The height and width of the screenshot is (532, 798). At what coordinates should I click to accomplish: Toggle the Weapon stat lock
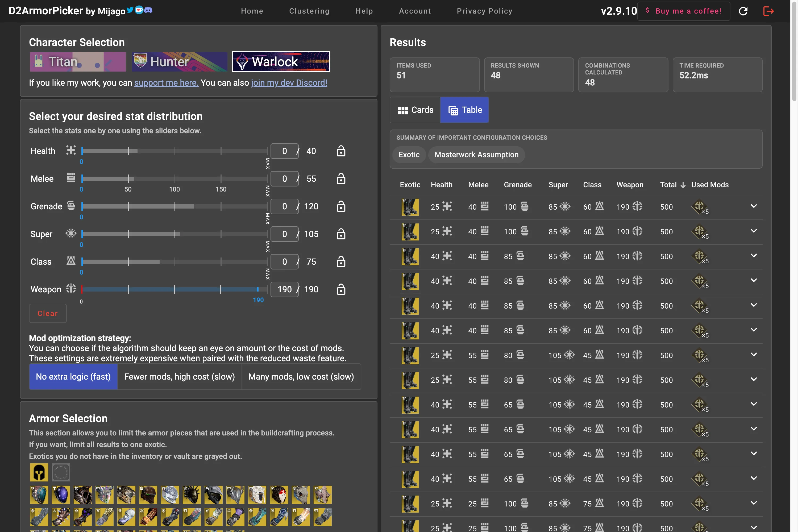coord(341,289)
